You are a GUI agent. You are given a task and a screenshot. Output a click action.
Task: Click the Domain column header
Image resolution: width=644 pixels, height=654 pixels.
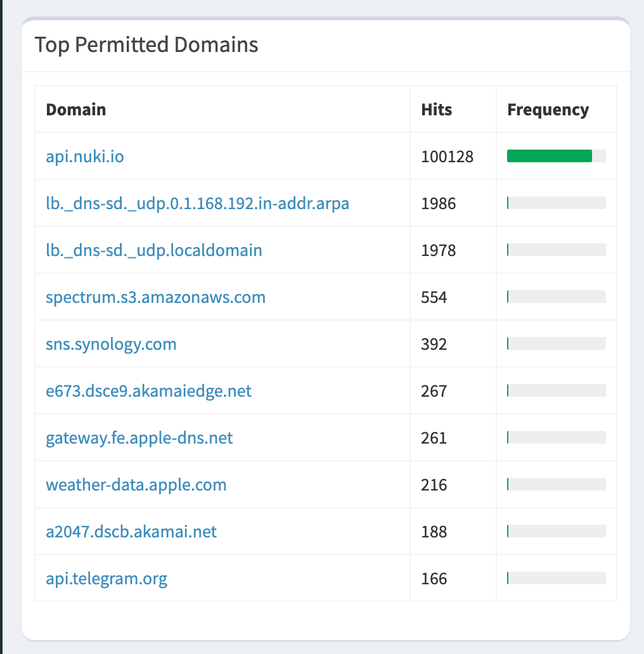[76, 110]
